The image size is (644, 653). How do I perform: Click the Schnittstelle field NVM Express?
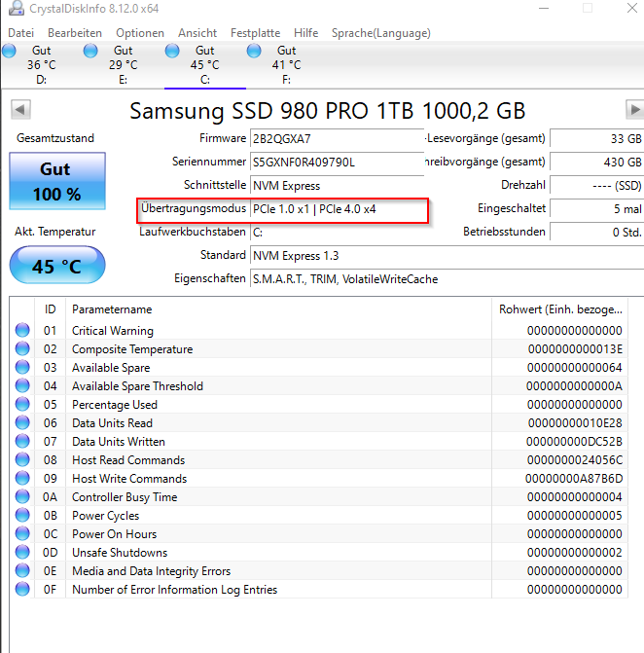(x=338, y=185)
